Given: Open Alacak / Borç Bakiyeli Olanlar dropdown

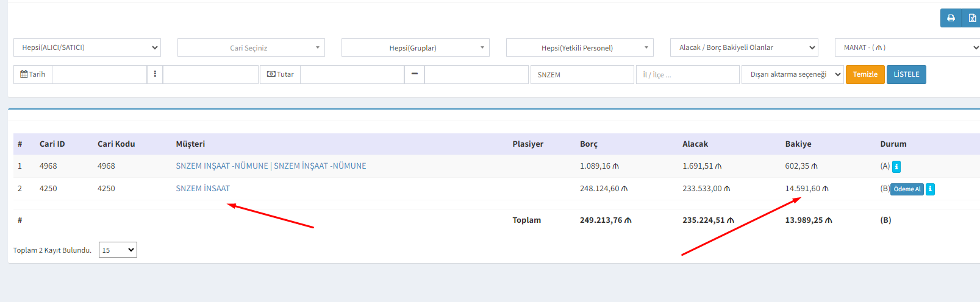Looking at the screenshot, I should click(743, 47).
